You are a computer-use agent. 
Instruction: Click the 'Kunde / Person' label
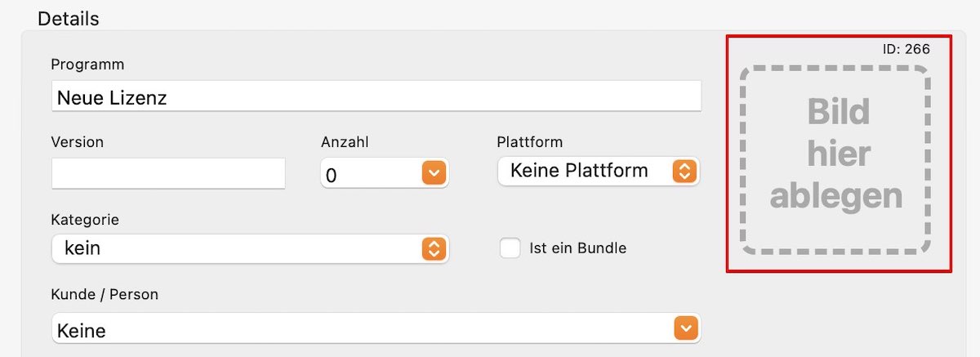coord(105,294)
